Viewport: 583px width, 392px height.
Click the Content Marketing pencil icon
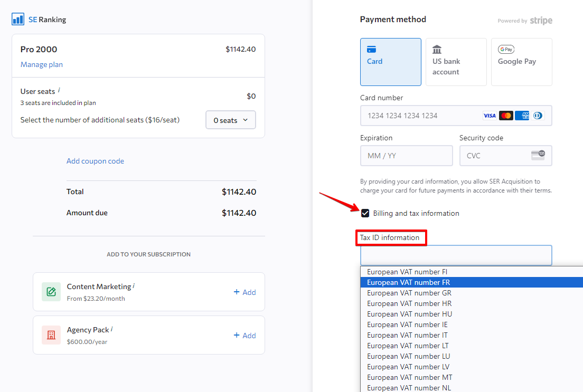(x=51, y=292)
